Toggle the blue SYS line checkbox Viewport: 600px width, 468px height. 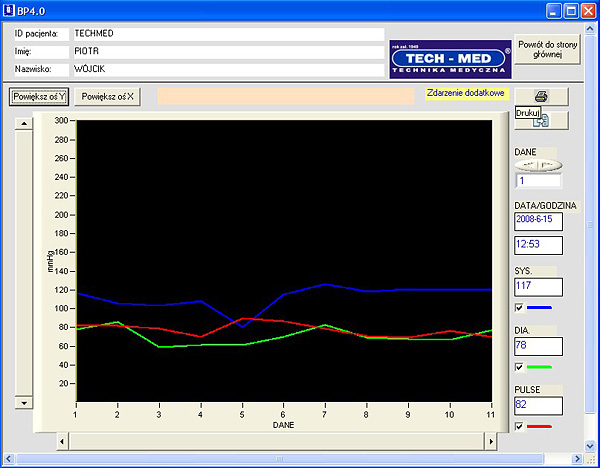coord(519,308)
